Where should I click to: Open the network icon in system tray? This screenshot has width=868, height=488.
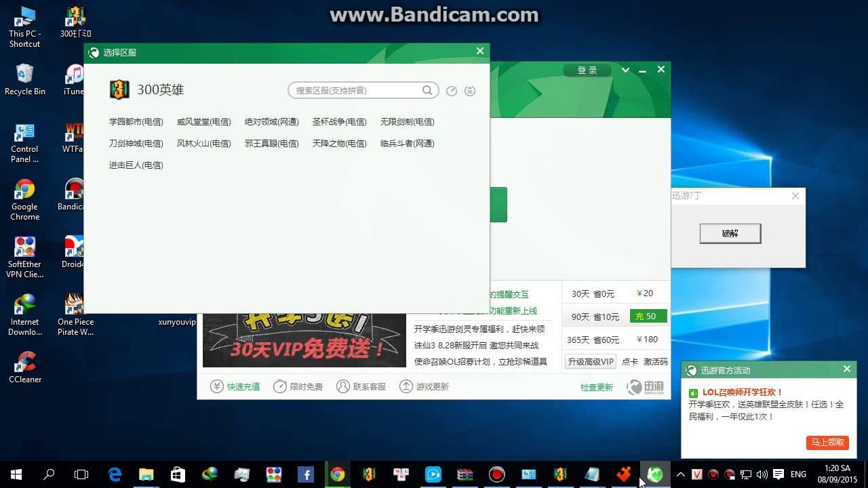click(x=745, y=474)
